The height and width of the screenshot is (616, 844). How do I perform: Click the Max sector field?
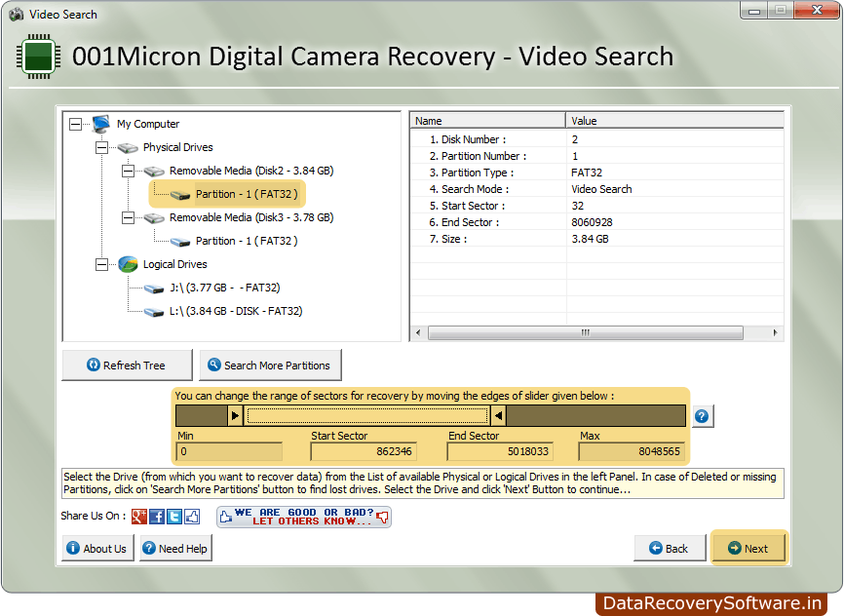click(x=632, y=451)
